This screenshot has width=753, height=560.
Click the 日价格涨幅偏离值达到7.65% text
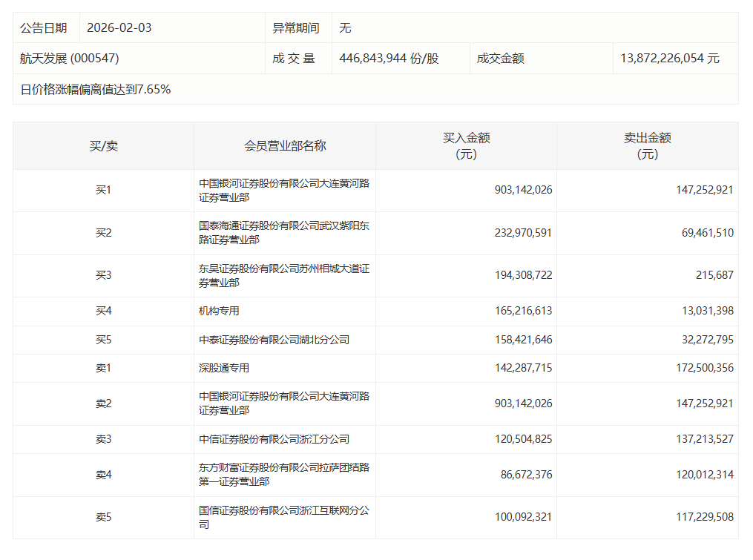click(96, 90)
